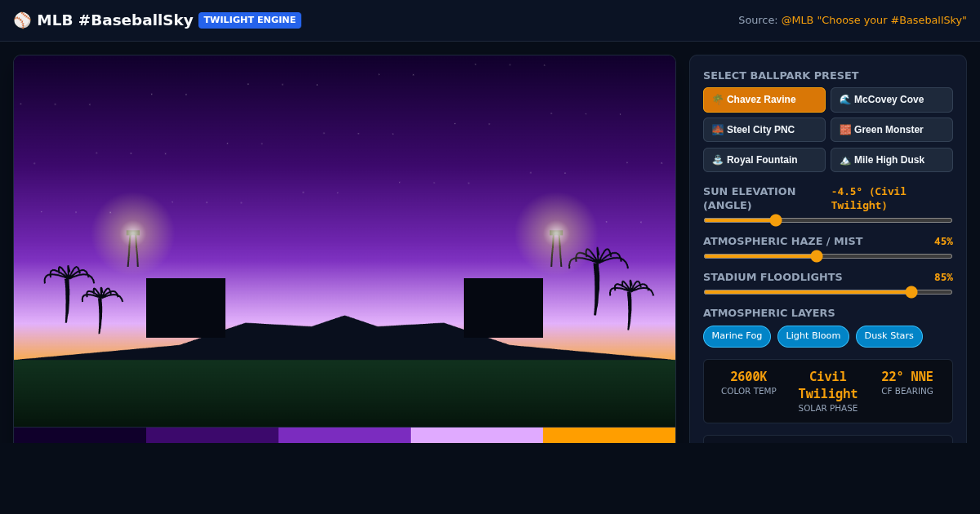This screenshot has height=514, width=980.
Task: Pick the orange palette swatch
Action: click(609, 435)
